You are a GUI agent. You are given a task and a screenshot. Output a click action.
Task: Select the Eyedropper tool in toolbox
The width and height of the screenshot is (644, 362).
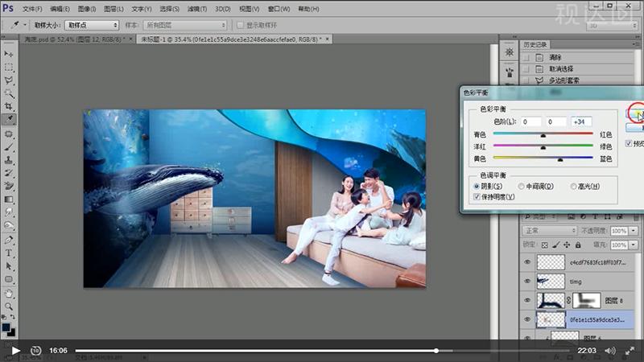[9, 119]
